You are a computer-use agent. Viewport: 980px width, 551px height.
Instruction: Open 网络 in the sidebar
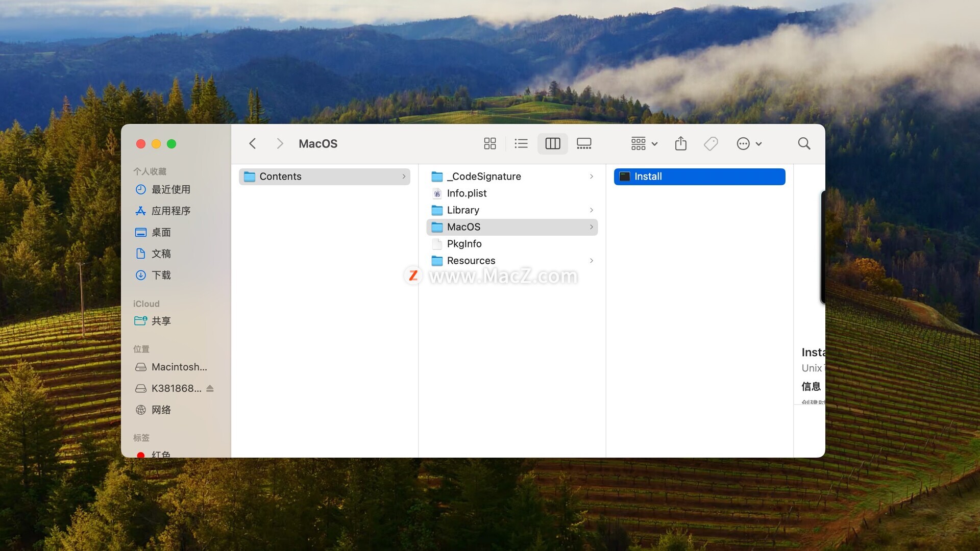(x=161, y=410)
